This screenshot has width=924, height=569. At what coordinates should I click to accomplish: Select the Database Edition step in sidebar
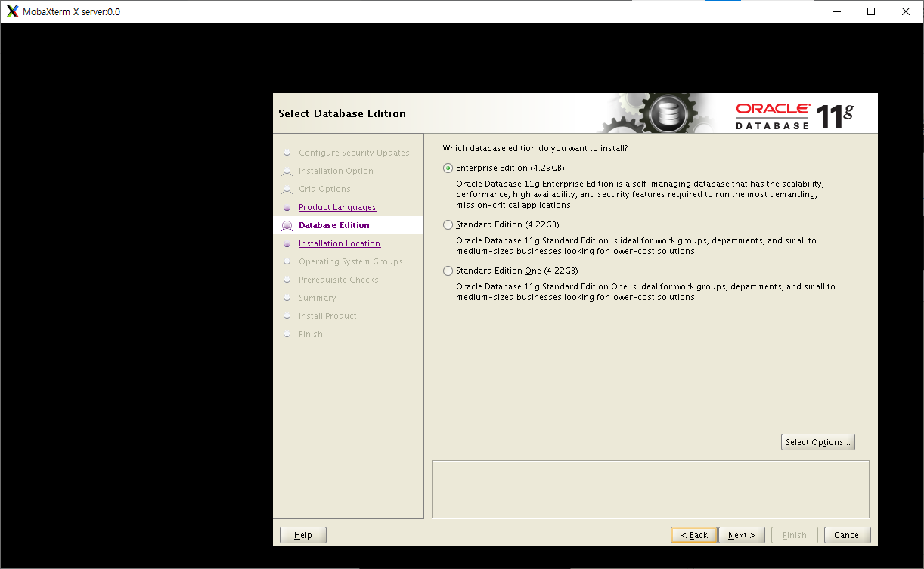coord(334,225)
